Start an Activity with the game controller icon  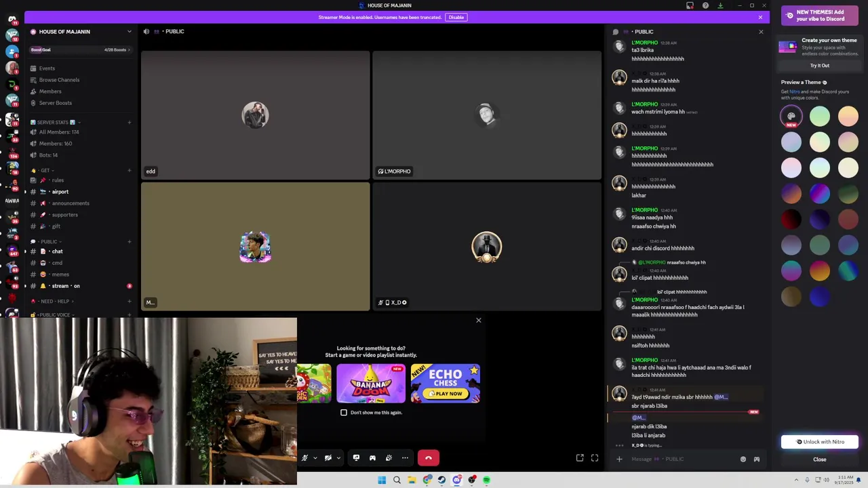[372, 458]
